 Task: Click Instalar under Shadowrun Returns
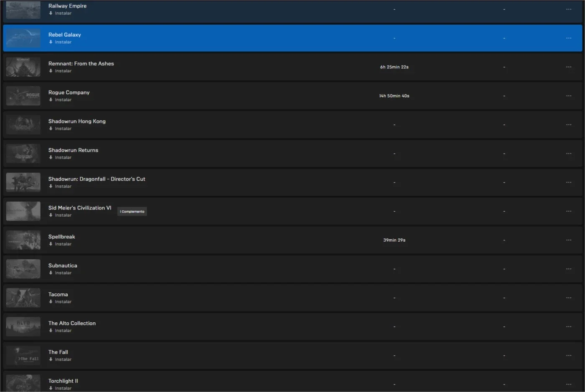click(60, 157)
